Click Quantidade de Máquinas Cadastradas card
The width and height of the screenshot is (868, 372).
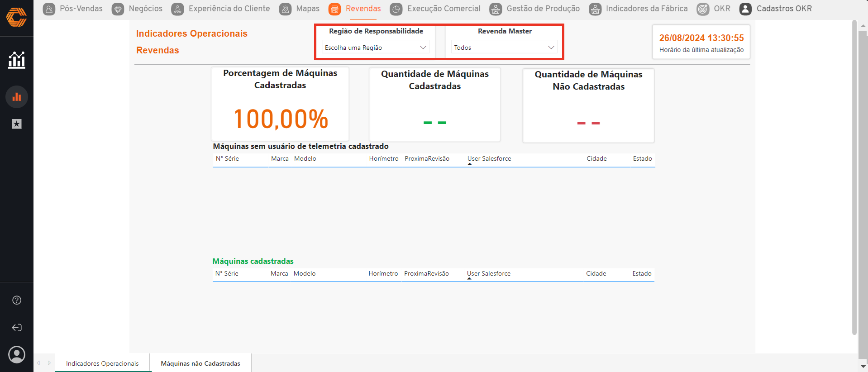pos(435,105)
